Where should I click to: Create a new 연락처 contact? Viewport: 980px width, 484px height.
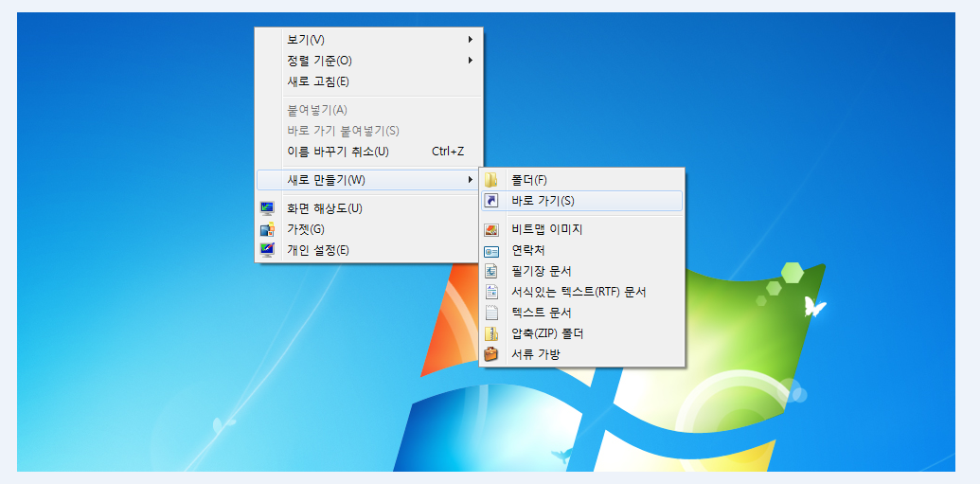pos(582,250)
